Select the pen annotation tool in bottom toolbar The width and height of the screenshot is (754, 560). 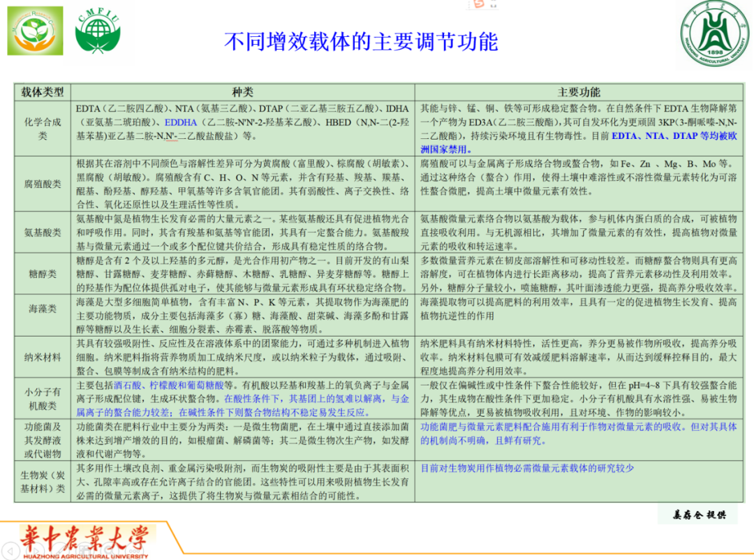click(x=60, y=550)
